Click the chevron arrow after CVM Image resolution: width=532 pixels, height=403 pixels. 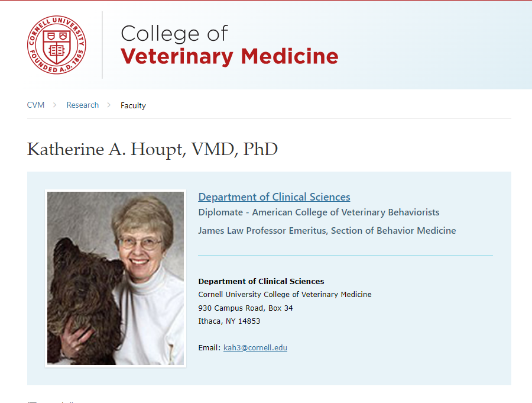[x=55, y=105]
